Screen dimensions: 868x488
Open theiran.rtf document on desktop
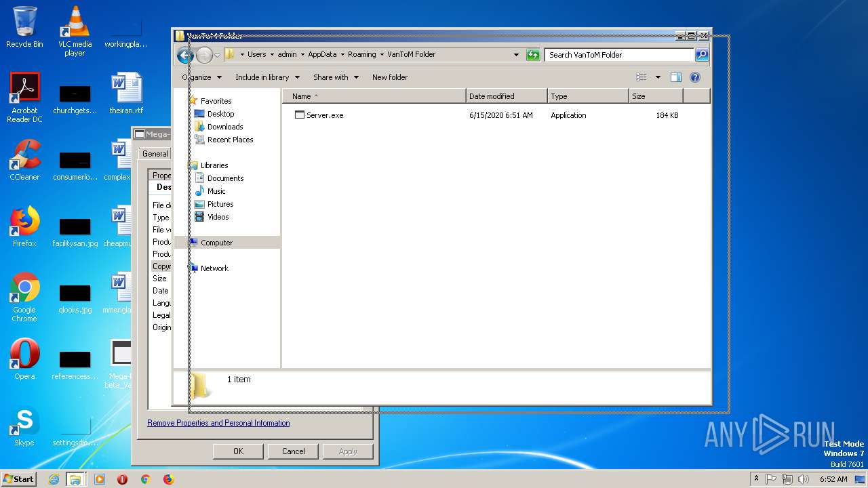(x=126, y=94)
